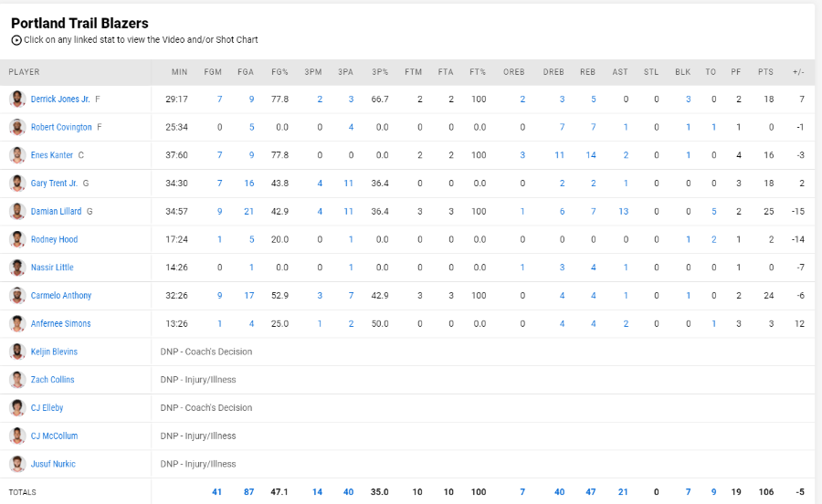View team total 47 rebounds
Image resolution: width=822 pixels, height=504 pixels.
point(591,492)
